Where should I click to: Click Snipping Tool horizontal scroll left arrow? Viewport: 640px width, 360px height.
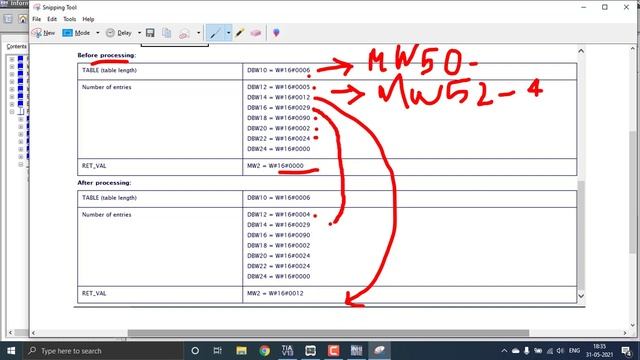[33, 333]
